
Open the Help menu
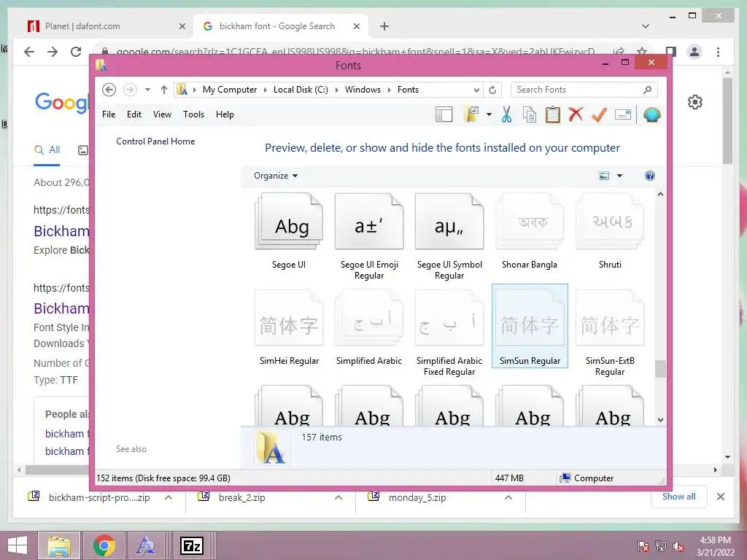225,114
